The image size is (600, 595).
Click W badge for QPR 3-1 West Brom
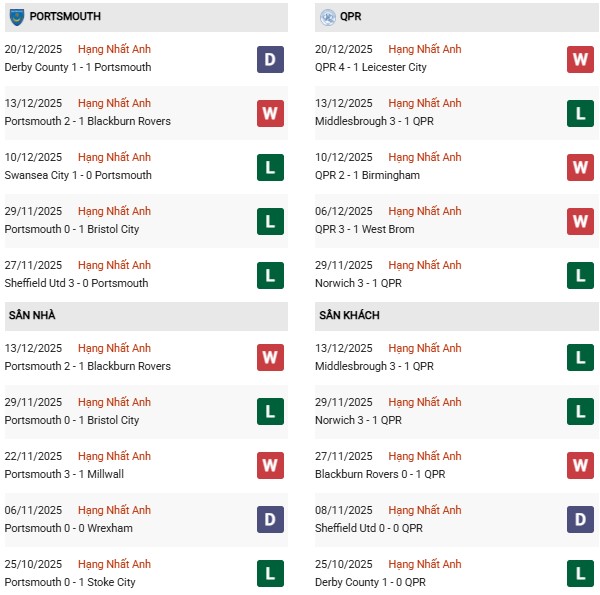[x=581, y=221]
